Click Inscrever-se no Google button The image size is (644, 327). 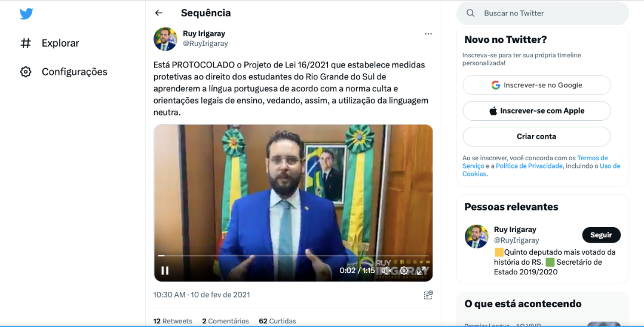[x=536, y=85]
